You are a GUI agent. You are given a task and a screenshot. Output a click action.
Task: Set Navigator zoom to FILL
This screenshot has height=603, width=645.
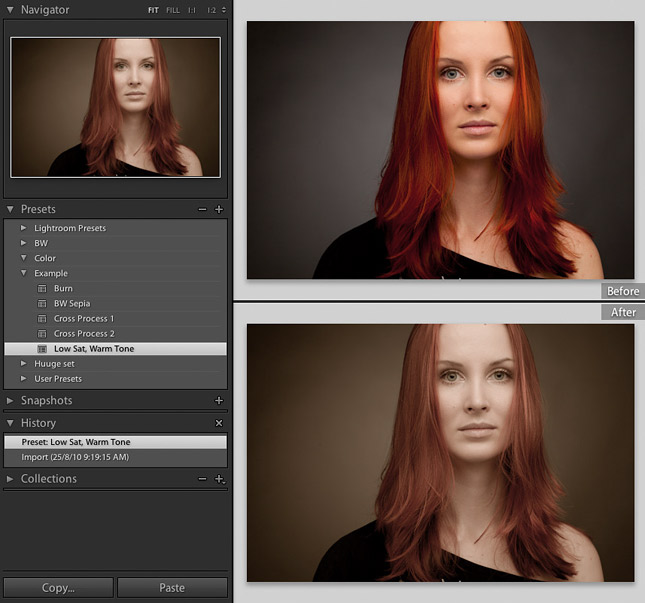[x=173, y=10]
